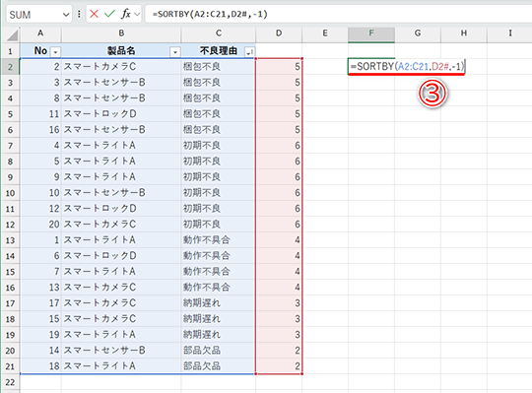This screenshot has height=393, width=532.
Task: Click the Select All corner triangle
Action: click(13, 34)
